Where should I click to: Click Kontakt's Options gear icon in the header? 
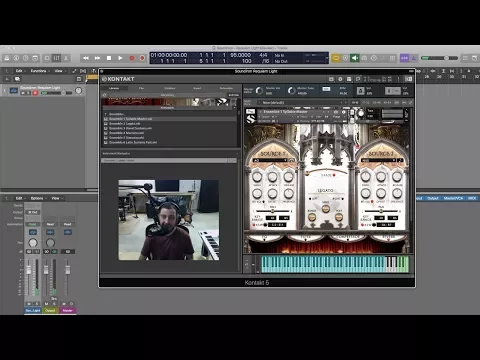[x=340, y=79]
